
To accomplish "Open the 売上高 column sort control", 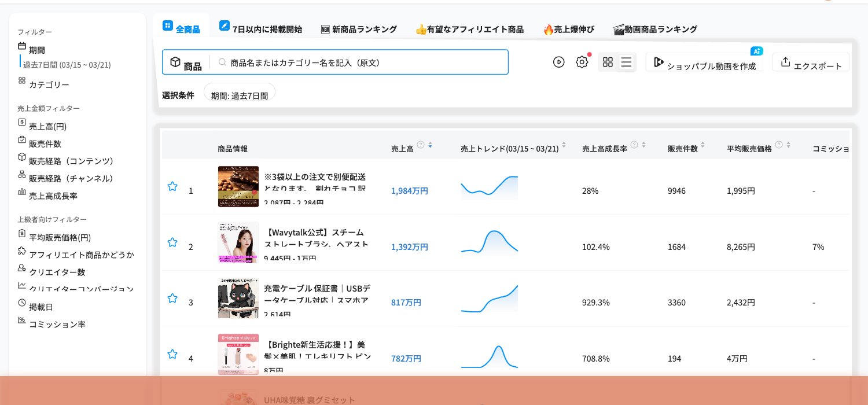I will tap(430, 146).
